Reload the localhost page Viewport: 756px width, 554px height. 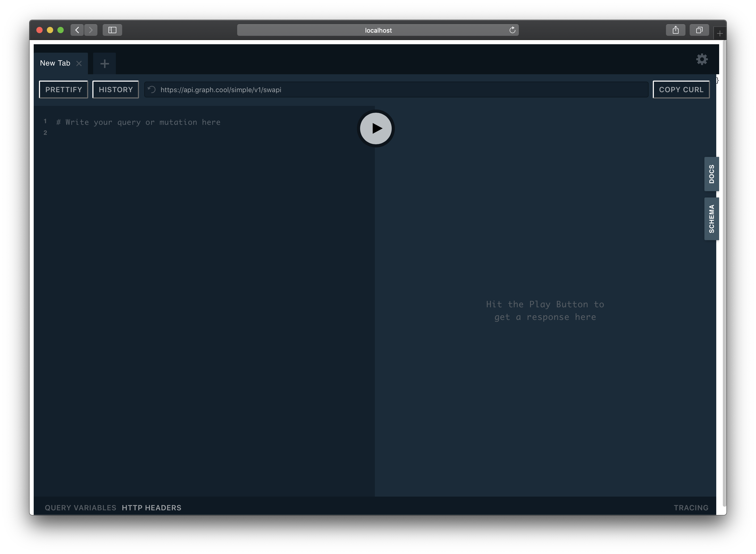[512, 30]
